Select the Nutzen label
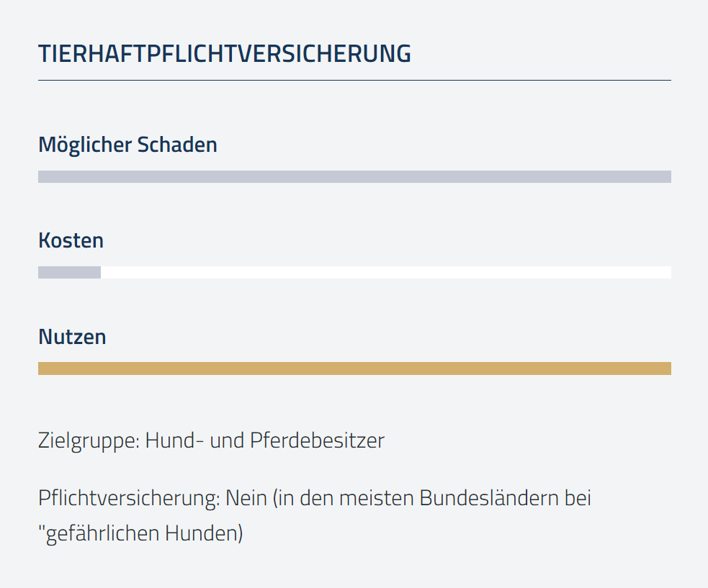Viewport: 708px width, 588px height. pyautogui.click(x=72, y=337)
